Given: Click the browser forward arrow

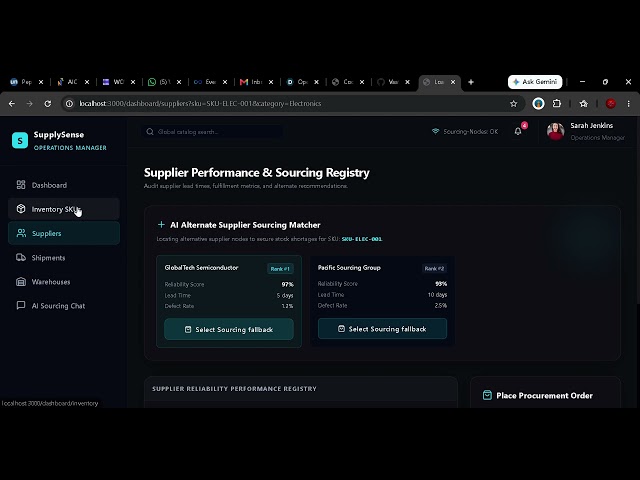Looking at the screenshot, I should [x=29, y=104].
